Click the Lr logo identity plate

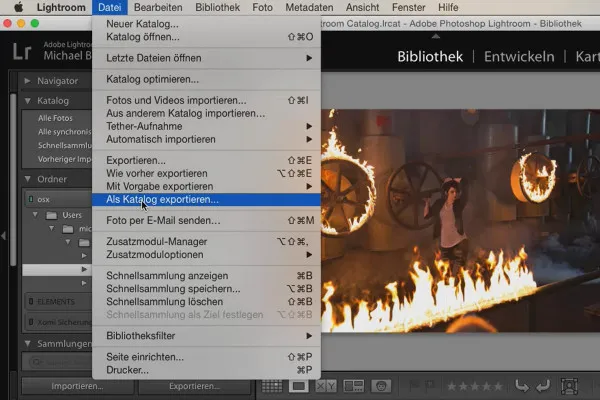pos(21,52)
